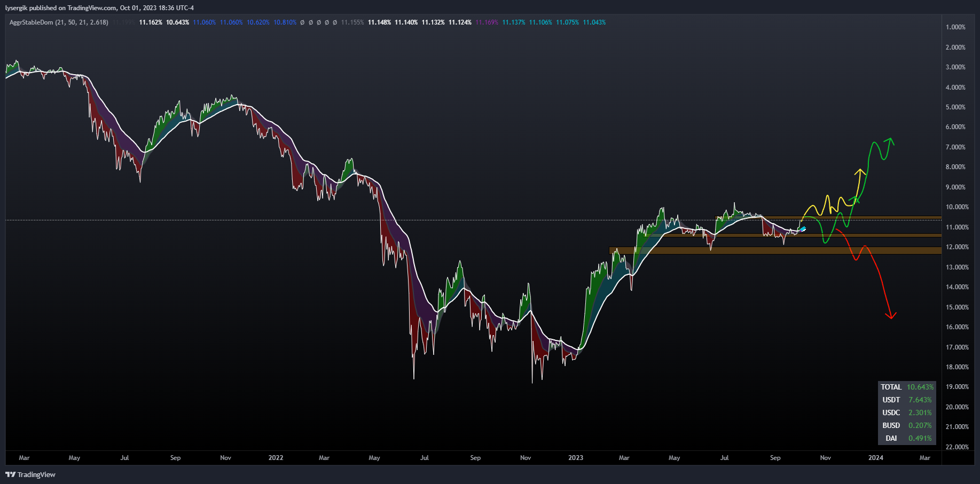
Task: Click the BUSD row label
Action: pyautogui.click(x=891, y=425)
